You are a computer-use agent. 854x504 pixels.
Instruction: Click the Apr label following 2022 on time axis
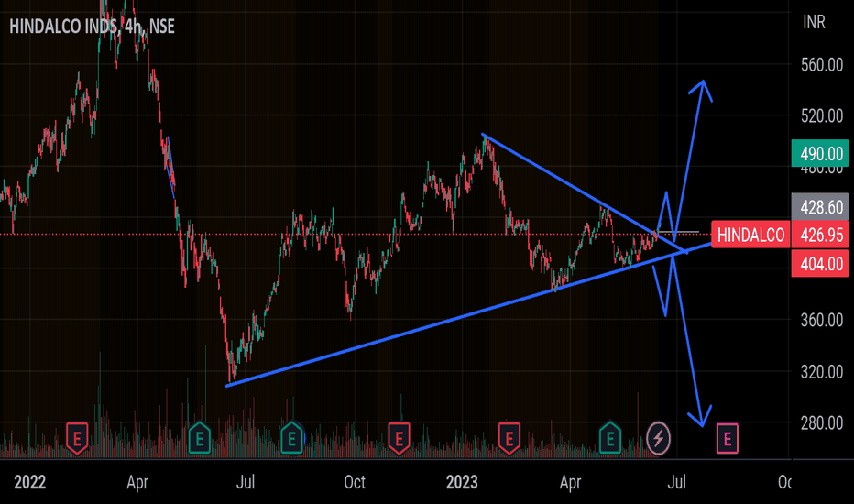click(137, 482)
